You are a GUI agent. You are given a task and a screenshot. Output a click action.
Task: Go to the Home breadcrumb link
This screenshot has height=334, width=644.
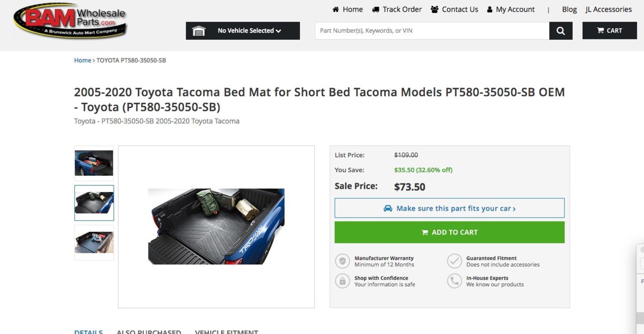point(83,60)
